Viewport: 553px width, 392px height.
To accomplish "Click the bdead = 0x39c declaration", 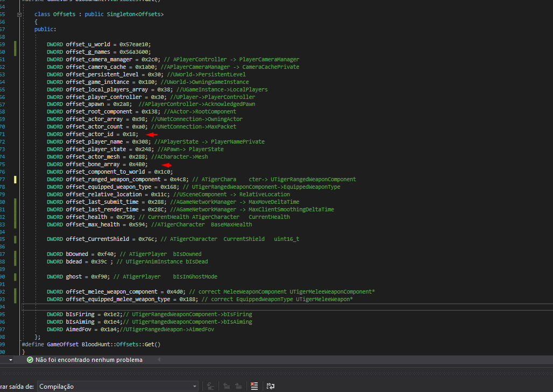I will click(x=80, y=261).
